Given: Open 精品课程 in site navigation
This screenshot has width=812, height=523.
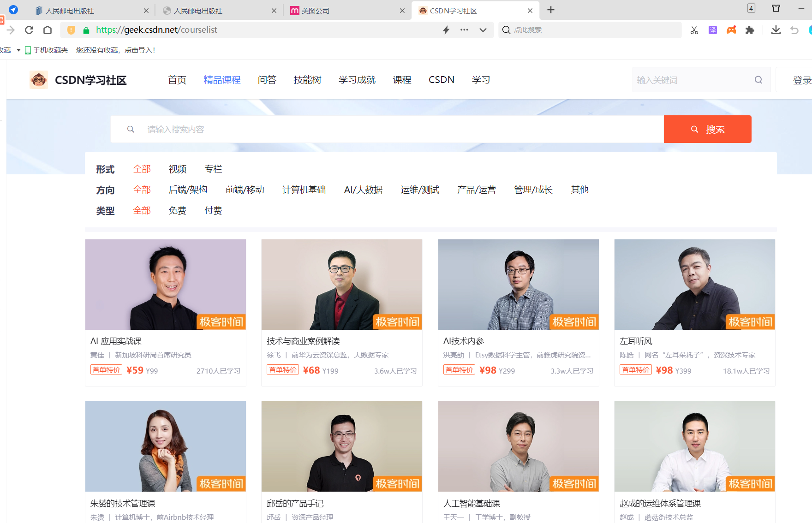Looking at the screenshot, I should click(x=222, y=80).
